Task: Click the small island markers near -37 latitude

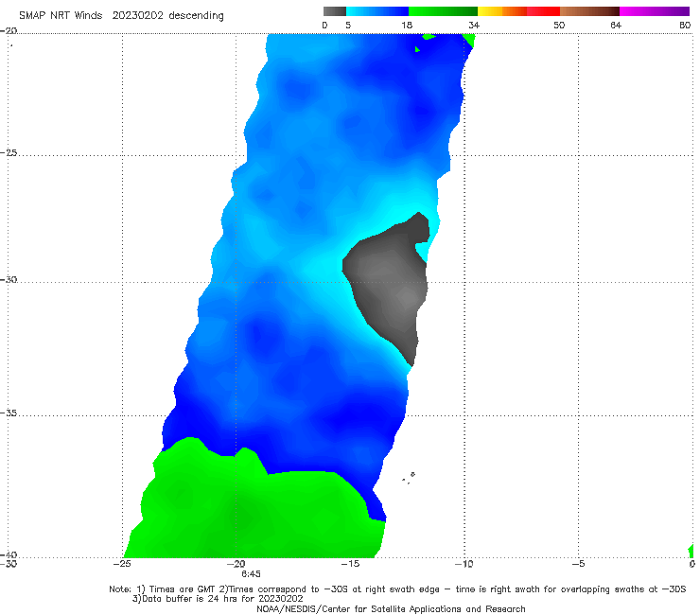Action: (x=409, y=478)
